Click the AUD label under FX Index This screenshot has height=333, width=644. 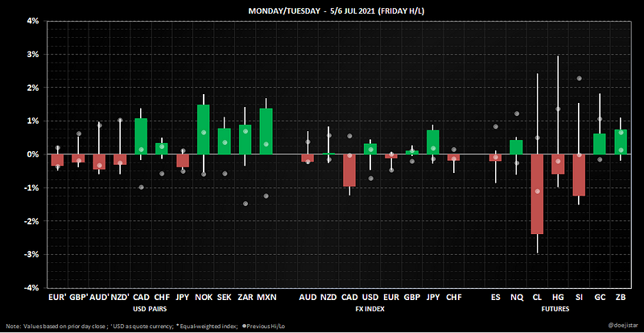[308, 297]
